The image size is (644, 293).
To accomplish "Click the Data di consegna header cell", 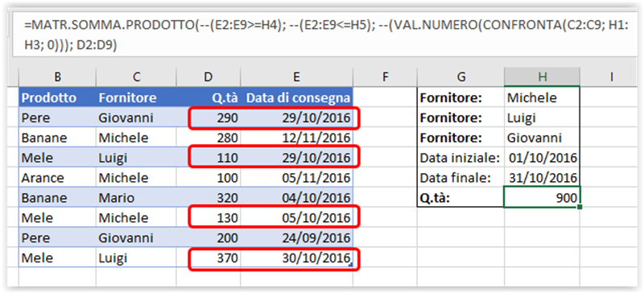I will pyautogui.click(x=296, y=97).
